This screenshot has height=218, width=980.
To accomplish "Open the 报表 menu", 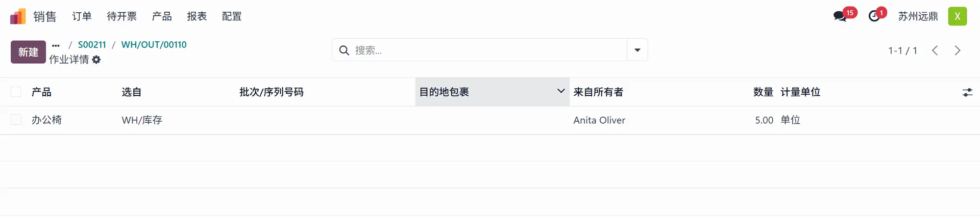I will click(197, 16).
